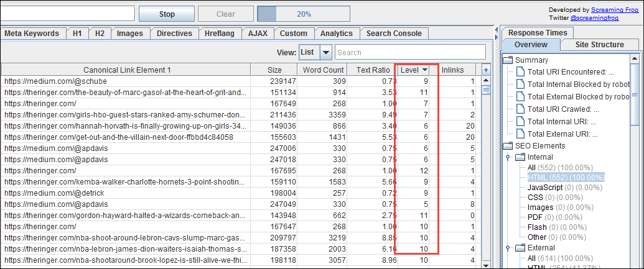Click the 239147 size cell

click(274, 81)
